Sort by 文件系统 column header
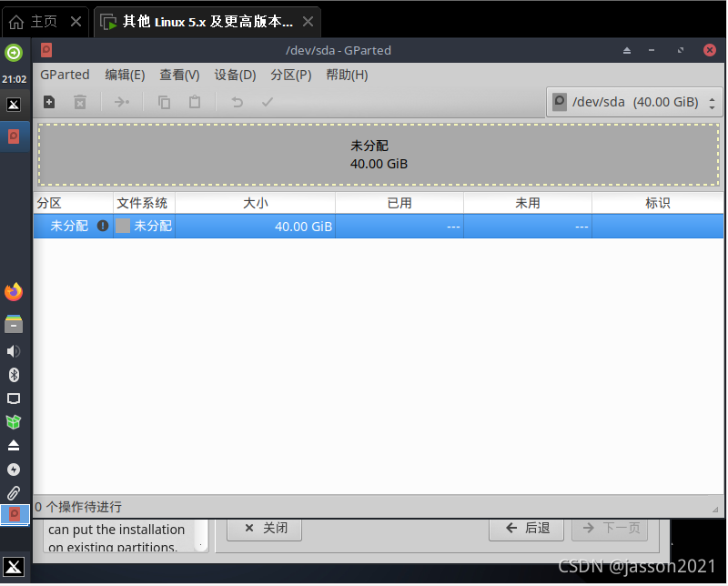 (x=144, y=203)
